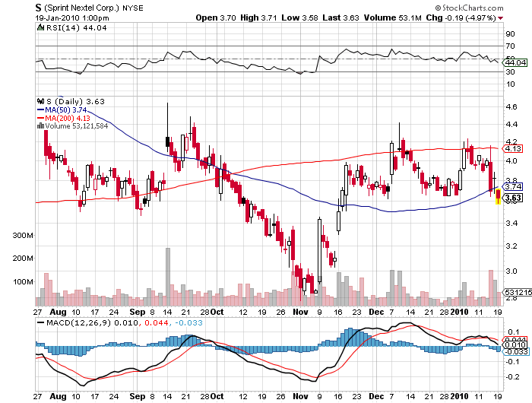Viewport: 532px width, 403px height.
Task: Click the blue 3.74 price axis tag
Action: [x=513, y=187]
